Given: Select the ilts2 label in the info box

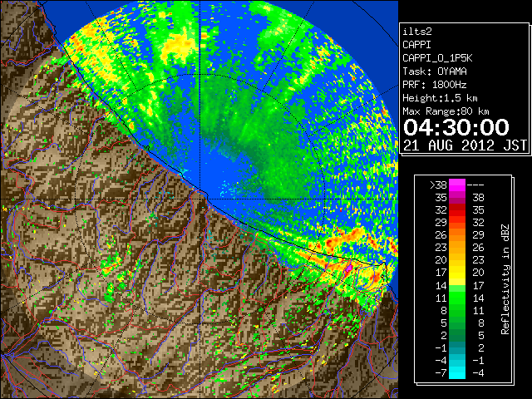Looking at the screenshot, I should (x=417, y=32).
